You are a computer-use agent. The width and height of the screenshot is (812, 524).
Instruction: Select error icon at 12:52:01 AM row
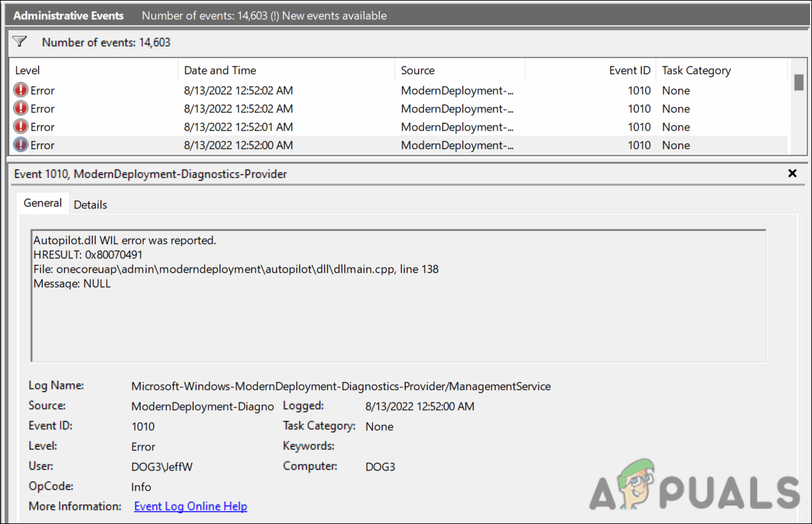point(21,127)
